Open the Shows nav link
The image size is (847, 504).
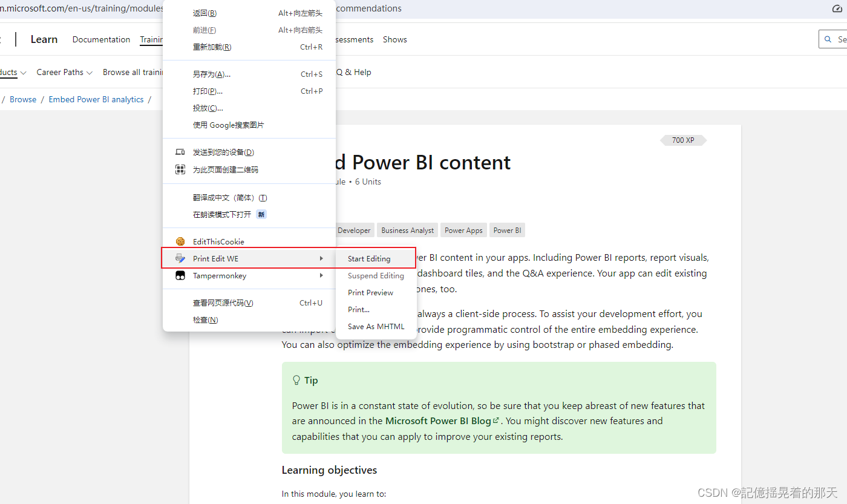tap(395, 39)
